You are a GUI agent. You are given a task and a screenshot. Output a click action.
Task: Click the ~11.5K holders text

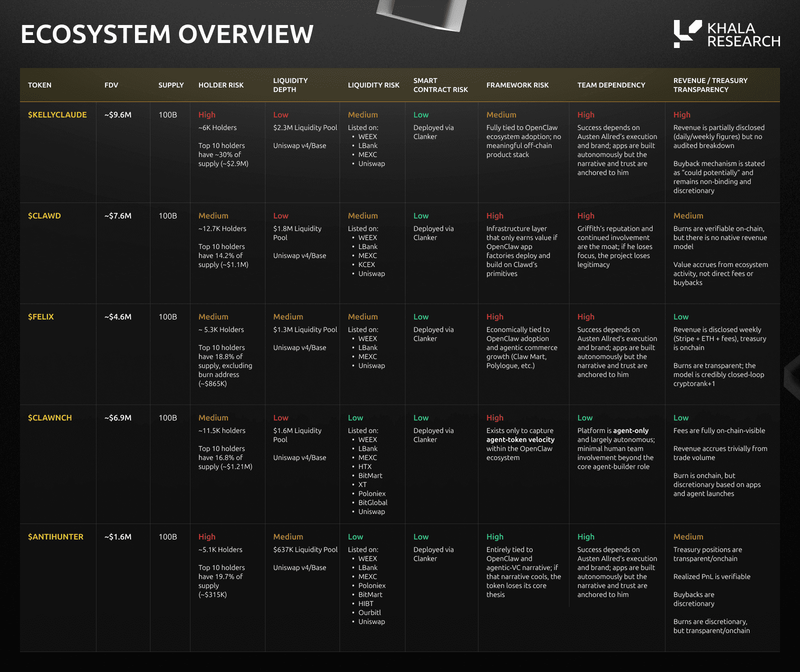(222, 430)
